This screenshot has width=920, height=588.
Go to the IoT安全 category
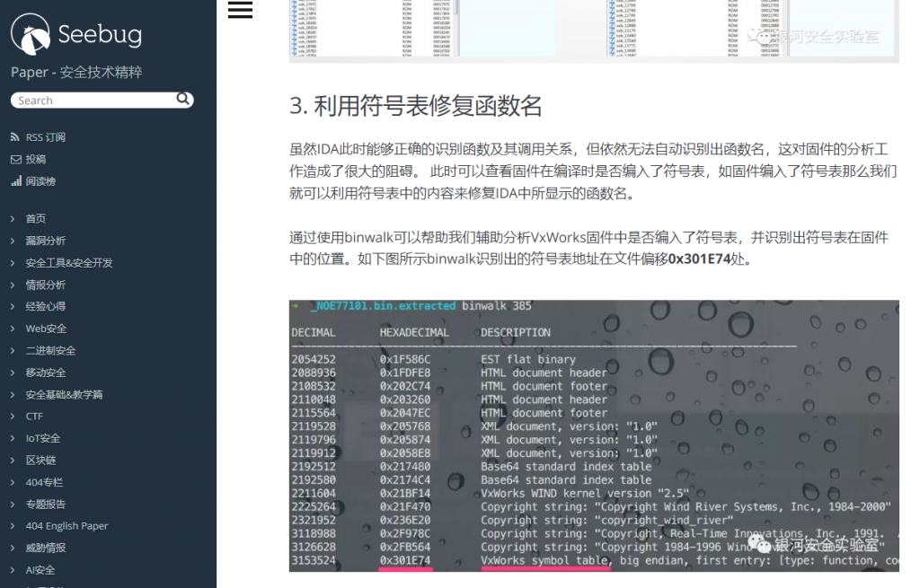43,438
